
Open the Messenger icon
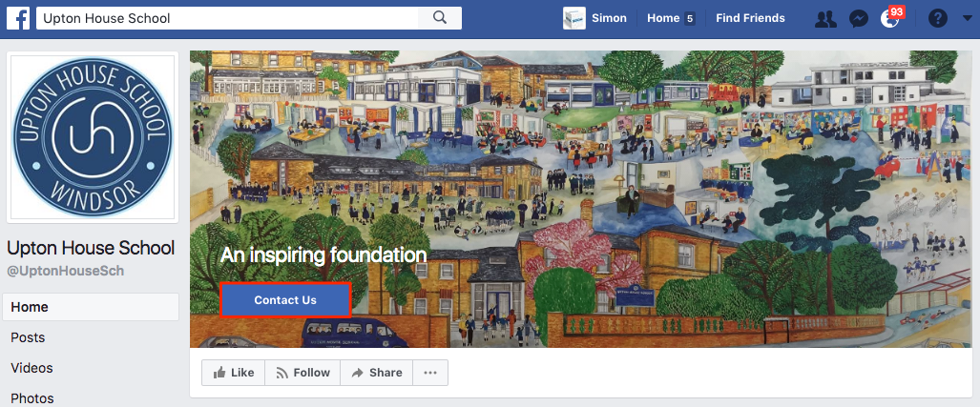pyautogui.click(x=859, y=19)
